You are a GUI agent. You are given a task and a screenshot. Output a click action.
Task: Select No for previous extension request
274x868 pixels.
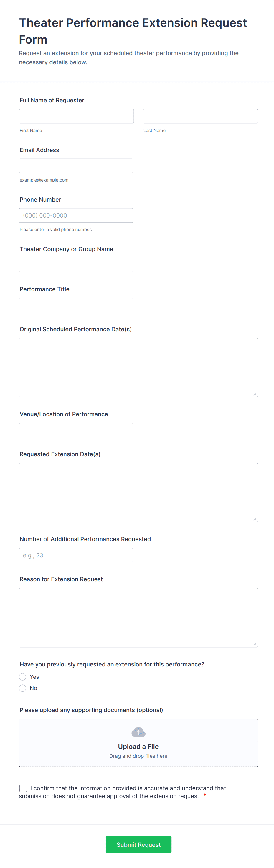23,688
